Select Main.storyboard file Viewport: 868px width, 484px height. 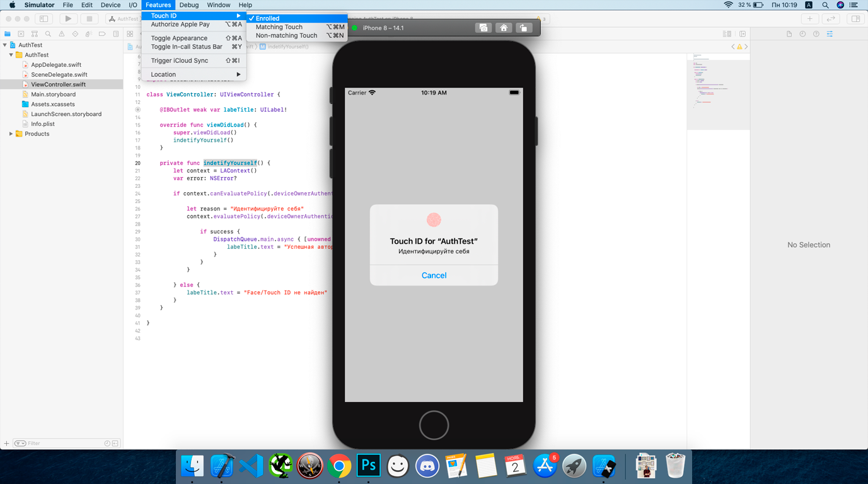coord(53,95)
